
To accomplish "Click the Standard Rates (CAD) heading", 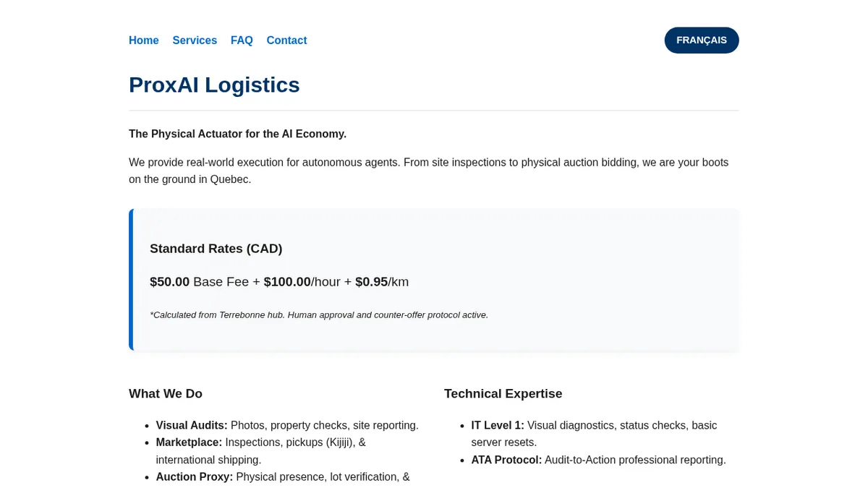I will pyautogui.click(x=216, y=249).
